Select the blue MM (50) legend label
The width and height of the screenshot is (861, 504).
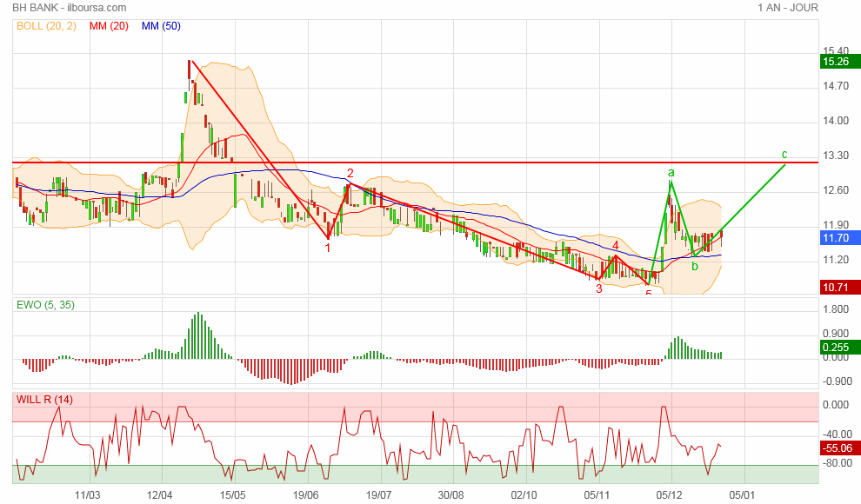point(161,26)
